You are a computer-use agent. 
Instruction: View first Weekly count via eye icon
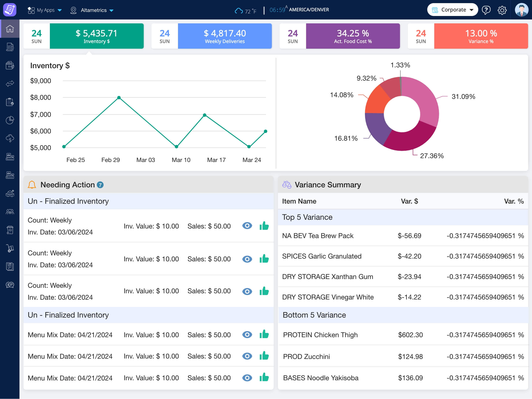(x=247, y=226)
